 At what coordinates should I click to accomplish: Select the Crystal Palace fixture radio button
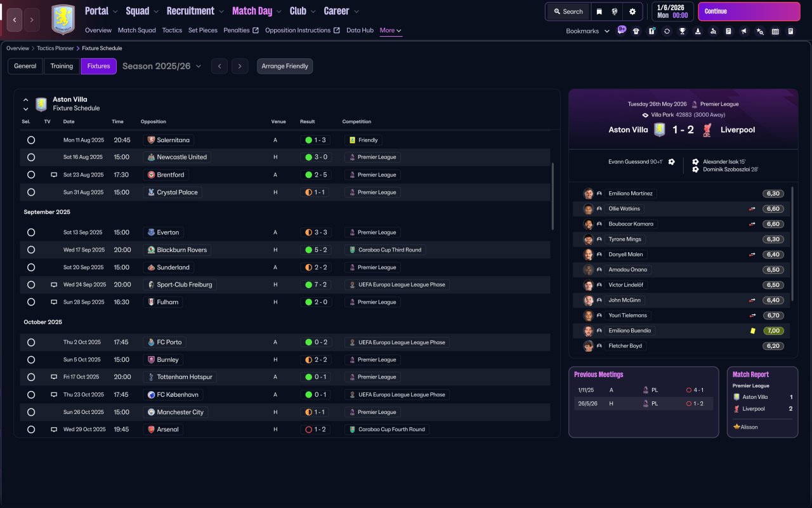point(31,192)
